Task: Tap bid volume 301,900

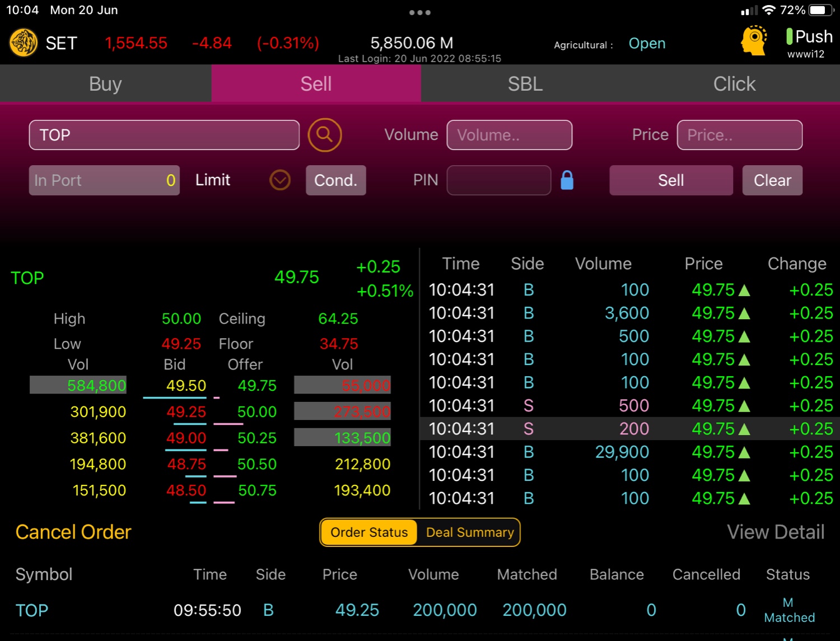Action: (98, 412)
